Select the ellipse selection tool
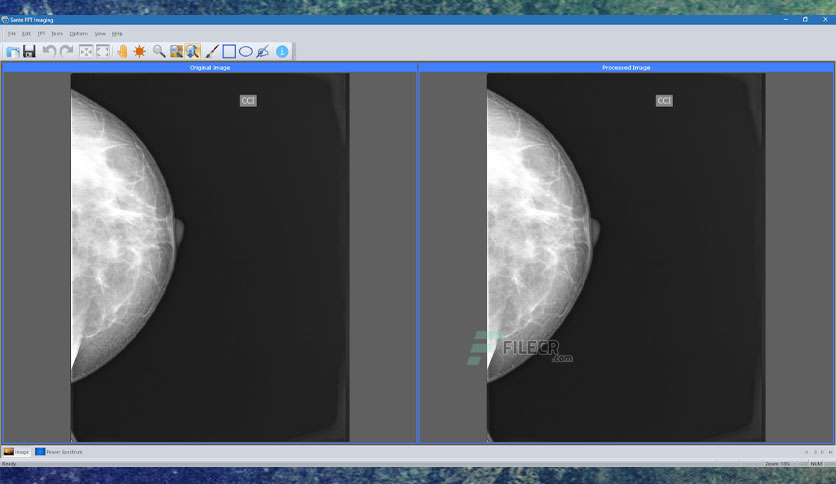Screen dimensions: 836x484 (x=246, y=51)
